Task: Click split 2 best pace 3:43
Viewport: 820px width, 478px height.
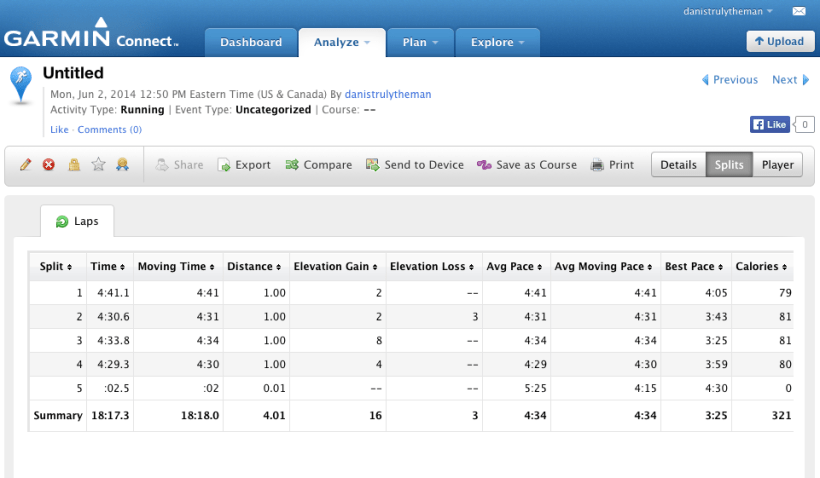Action: [716, 317]
